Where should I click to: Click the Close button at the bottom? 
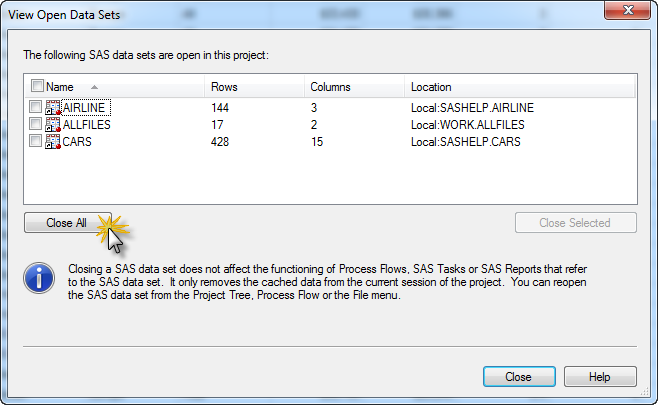pos(518,377)
